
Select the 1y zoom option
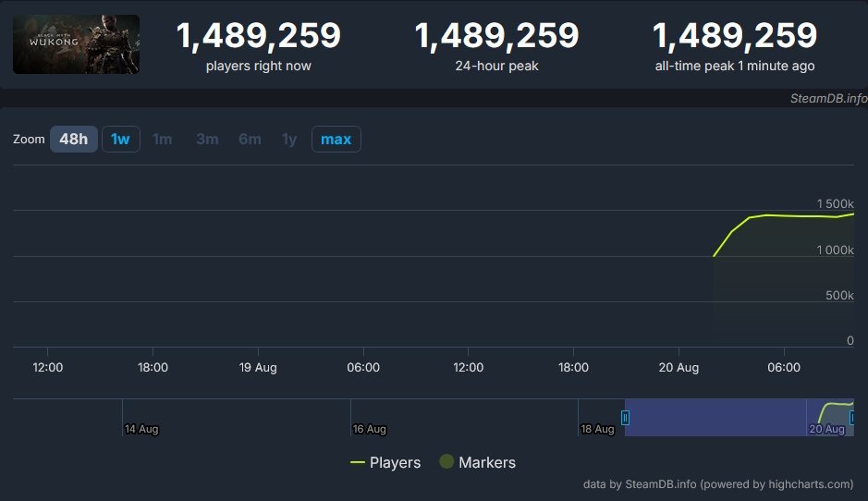(289, 139)
